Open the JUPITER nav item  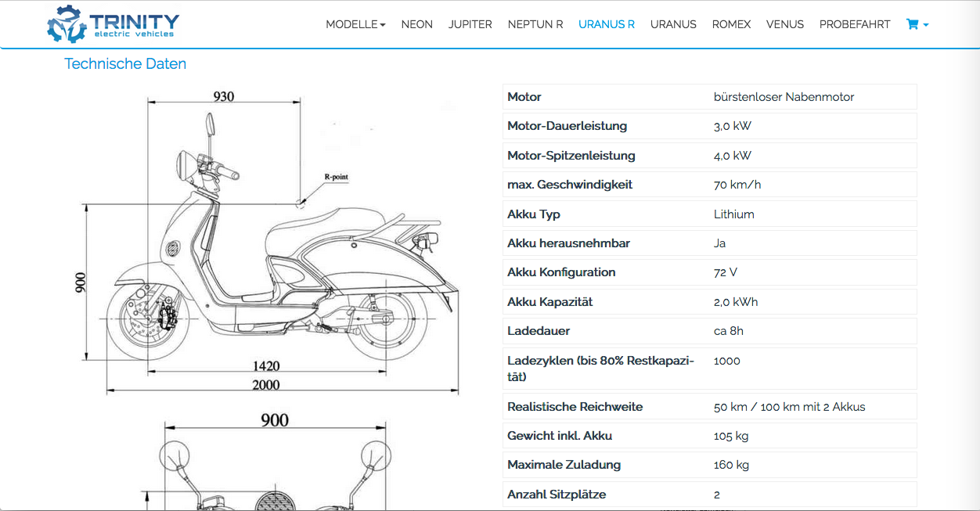470,24
